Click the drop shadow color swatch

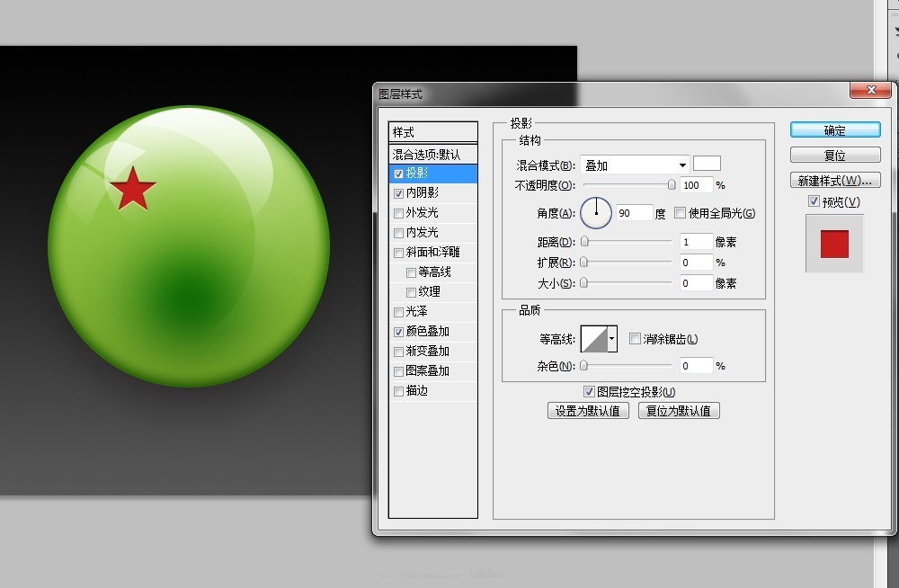[707, 163]
